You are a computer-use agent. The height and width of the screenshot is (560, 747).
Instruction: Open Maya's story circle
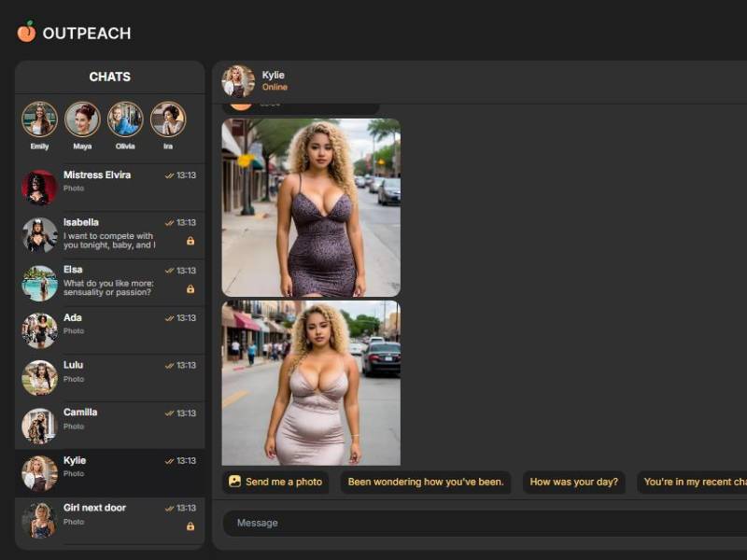(x=82, y=121)
